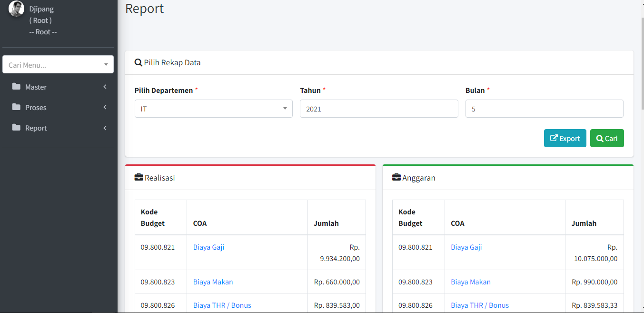Open Biaya Gaji link in Realisasi table
This screenshot has height=313, width=644.
point(208,247)
